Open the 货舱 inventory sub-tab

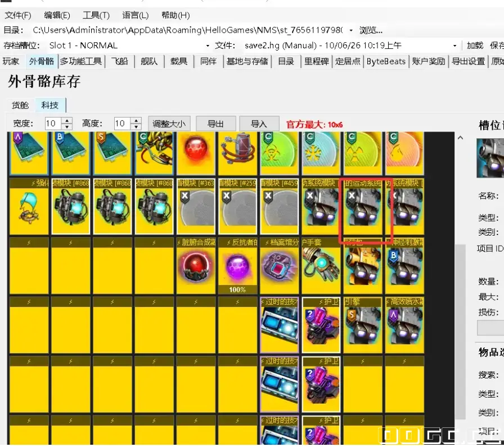click(x=20, y=105)
